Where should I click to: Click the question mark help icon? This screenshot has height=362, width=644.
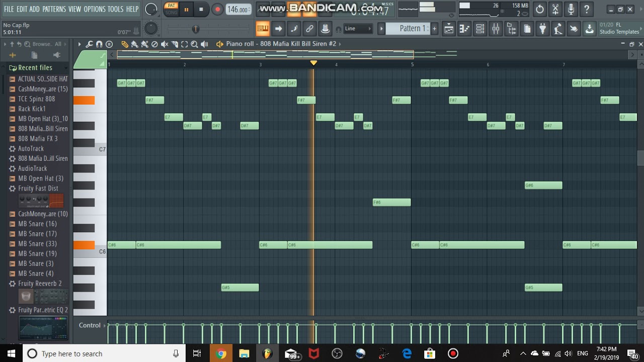586,9
